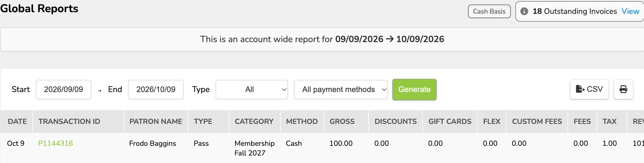Screen dimensions: 644x163
Task: Click the green Generate button
Action: tap(414, 90)
